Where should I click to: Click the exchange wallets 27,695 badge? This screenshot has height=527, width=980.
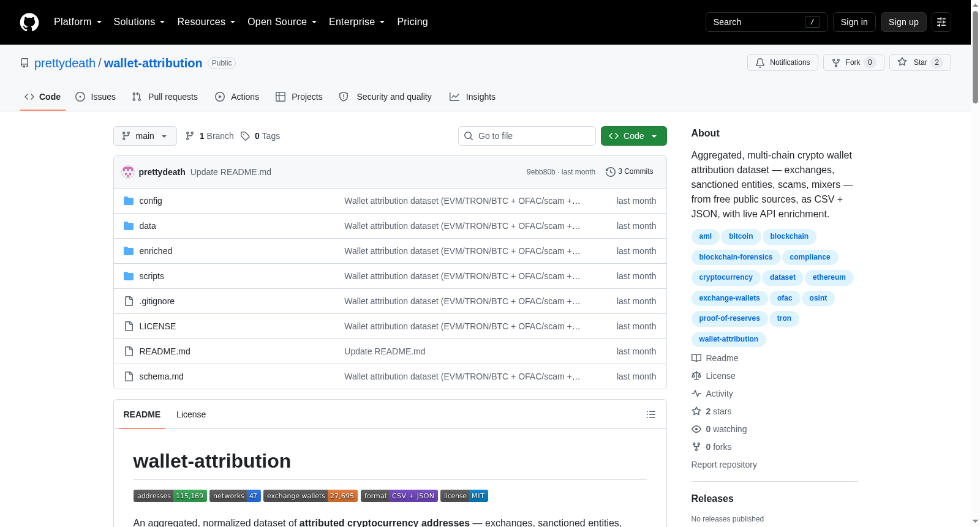tap(311, 496)
